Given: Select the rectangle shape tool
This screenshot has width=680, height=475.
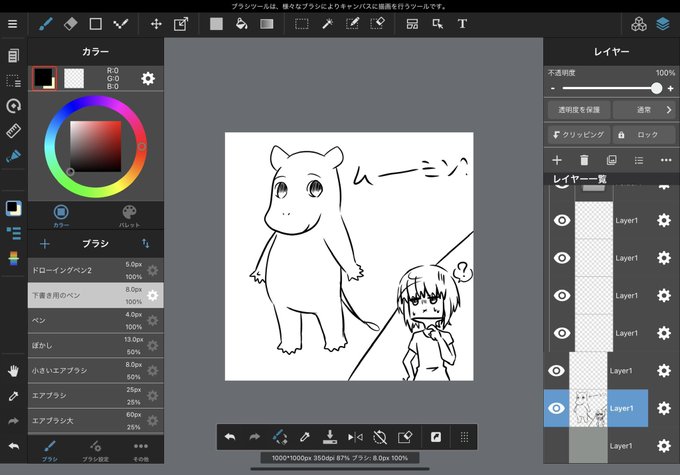Looking at the screenshot, I should 95,24.
